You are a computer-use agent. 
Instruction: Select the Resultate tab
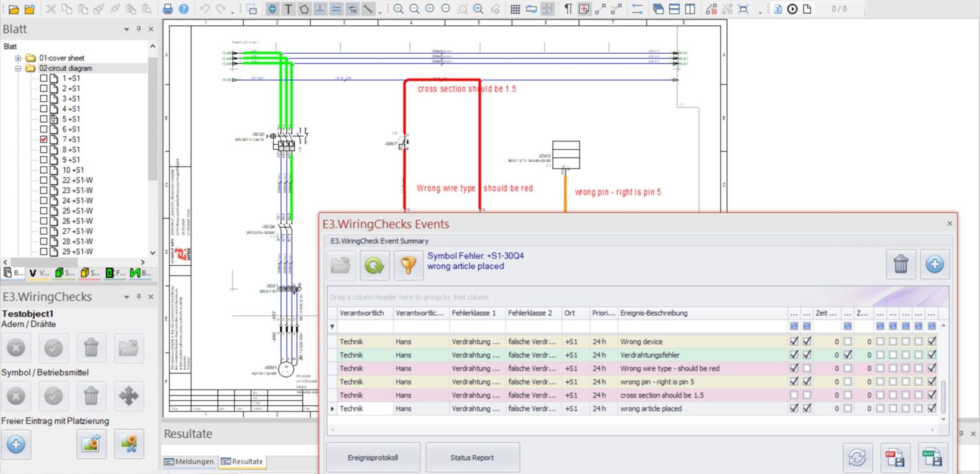coord(242,462)
